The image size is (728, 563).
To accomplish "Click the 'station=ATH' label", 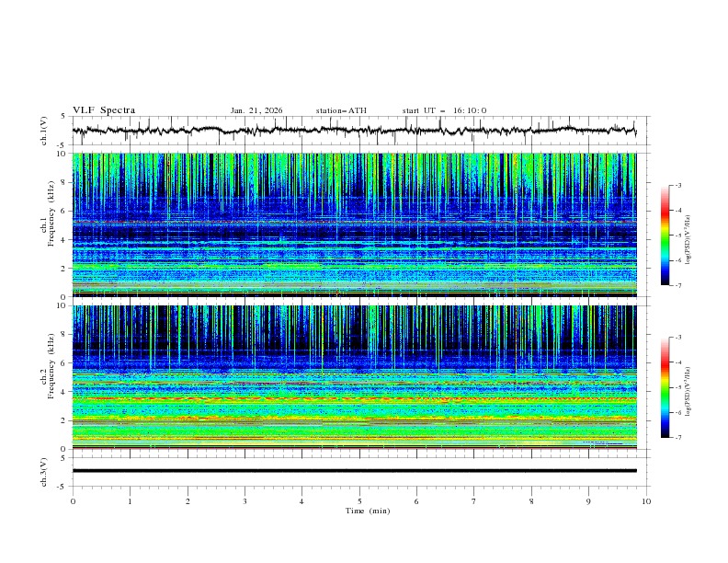I will (341, 110).
